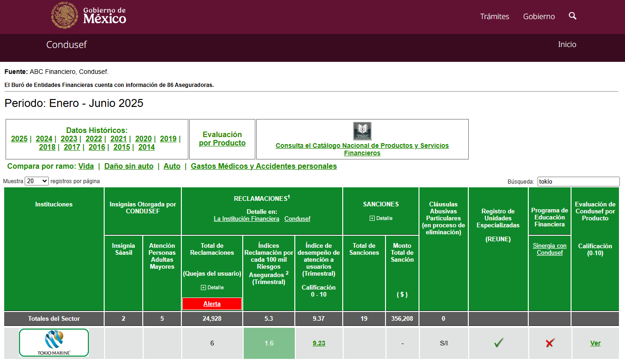Open Sinergia con Condusef link
Screen dimensions: 625x364
pos(550,249)
